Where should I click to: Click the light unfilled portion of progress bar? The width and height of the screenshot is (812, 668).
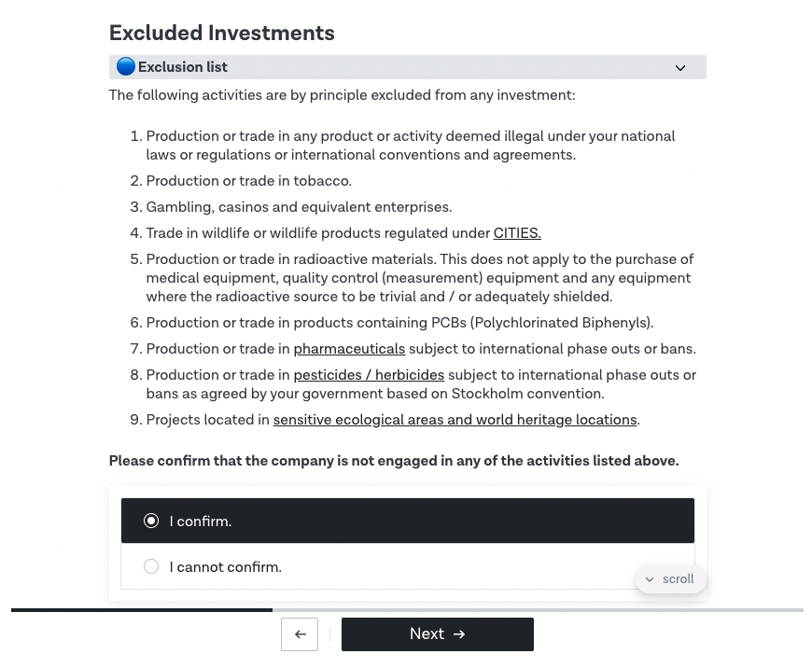pyautogui.click(x=538, y=610)
